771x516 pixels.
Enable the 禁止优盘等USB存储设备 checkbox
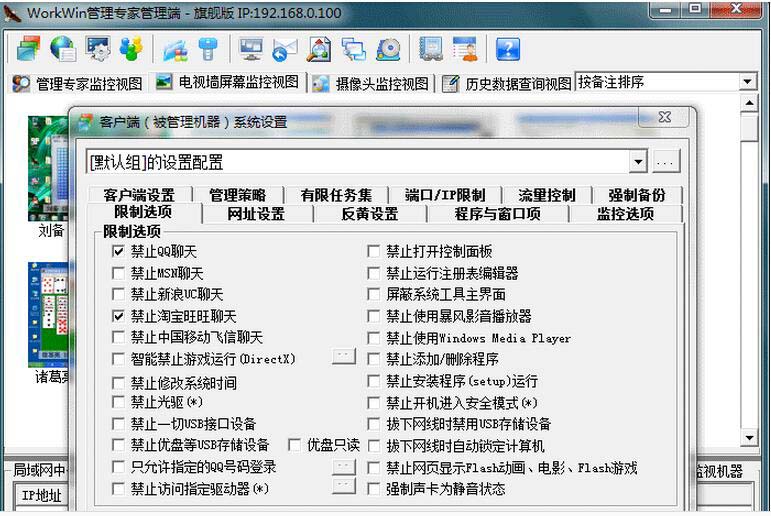118,445
